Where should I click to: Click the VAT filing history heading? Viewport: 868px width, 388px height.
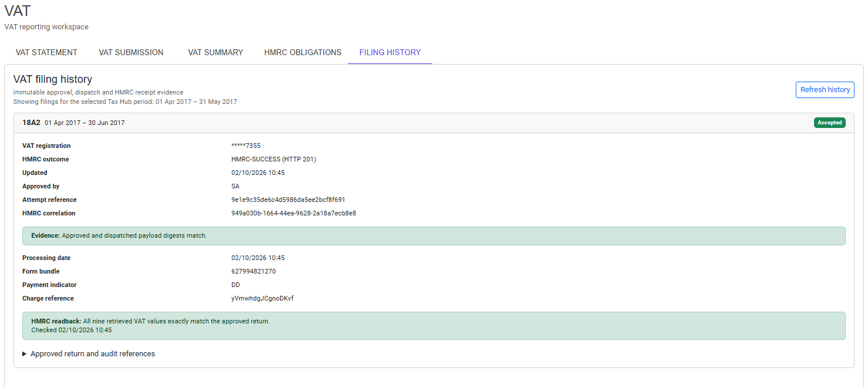(x=53, y=79)
